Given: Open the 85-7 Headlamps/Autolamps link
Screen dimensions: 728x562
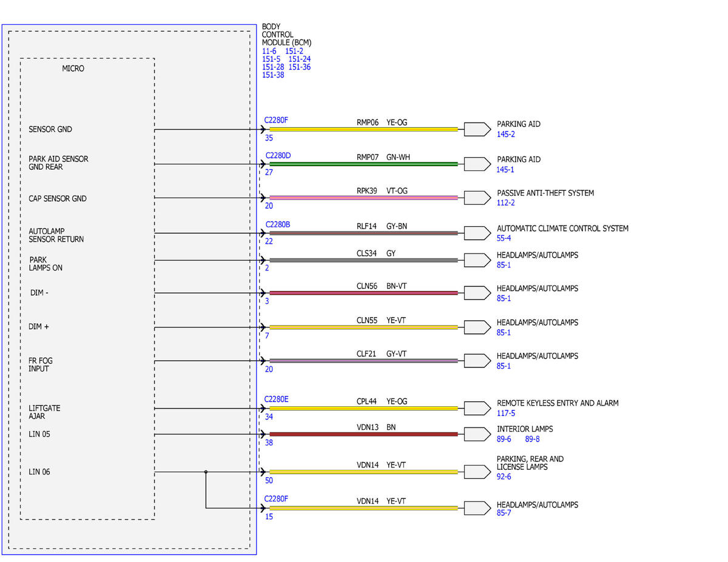Looking at the screenshot, I should 504,513.
